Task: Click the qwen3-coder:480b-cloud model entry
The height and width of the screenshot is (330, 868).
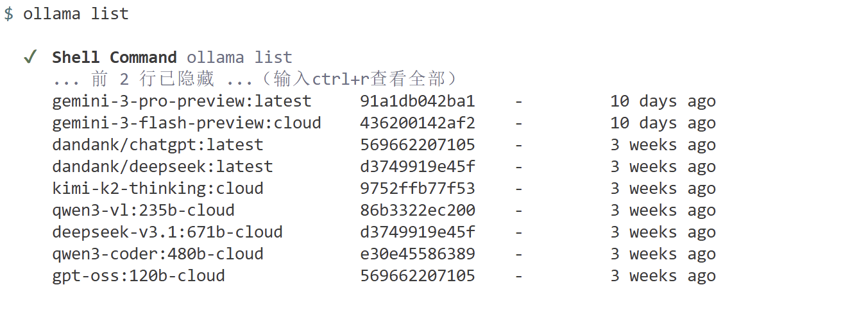Action: click(x=158, y=254)
